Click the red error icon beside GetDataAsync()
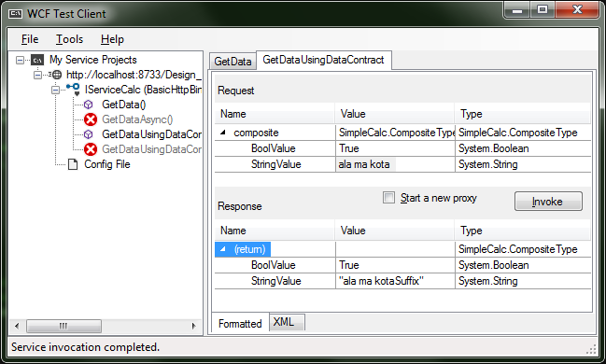Screen dimensions: 606x364 click(91, 119)
